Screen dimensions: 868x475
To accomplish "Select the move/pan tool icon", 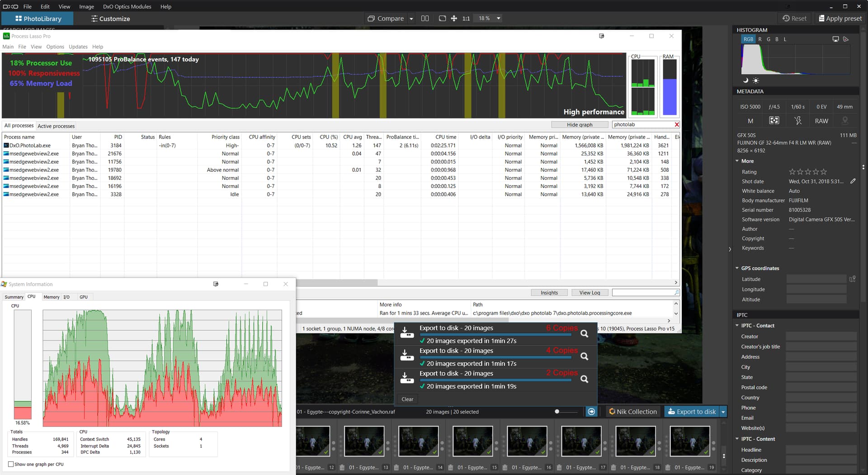I will pyautogui.click(x=454, y=19).
